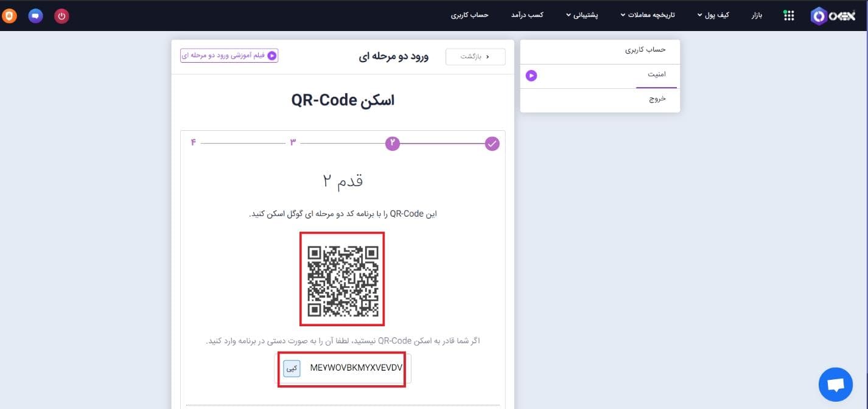The image size is (868, 409).
Task: Expand the تاریخچه معاملات dropdown
Action: 648,15
